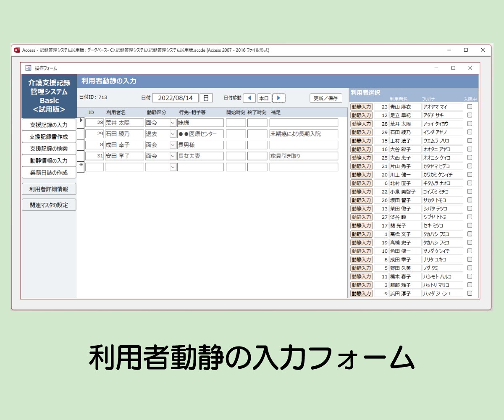This screenshot has height=420, width=504.
Task: Select the new record asterisk row marker
Action: click(81, 167)
